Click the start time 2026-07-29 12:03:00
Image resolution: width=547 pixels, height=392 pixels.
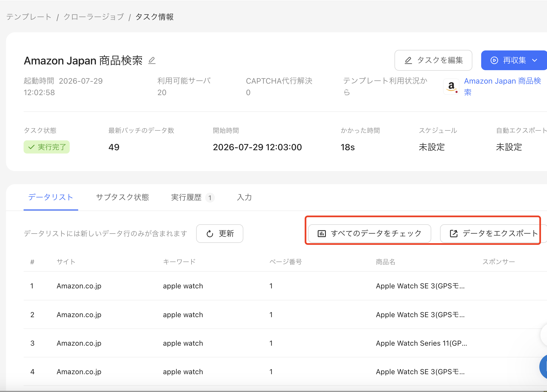pyautogui.click(x=257, y=147)
